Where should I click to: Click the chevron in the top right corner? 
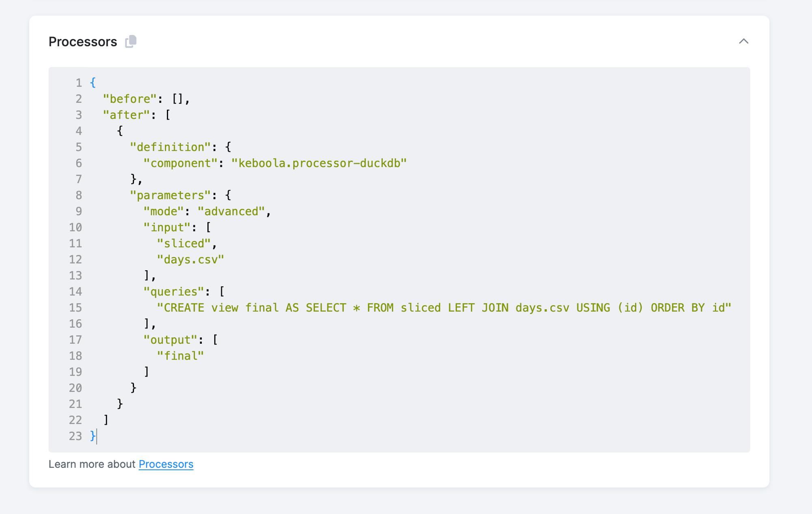coord(744,41)
